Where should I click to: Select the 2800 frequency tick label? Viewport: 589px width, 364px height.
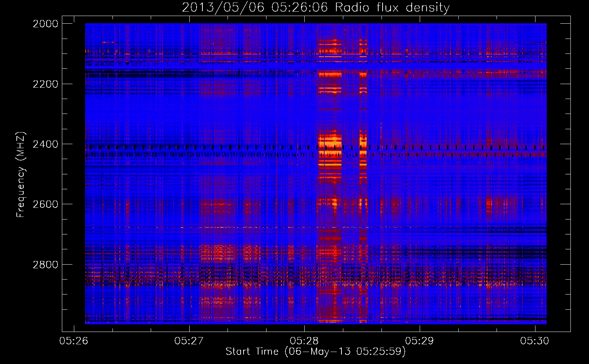click(46, 265)
